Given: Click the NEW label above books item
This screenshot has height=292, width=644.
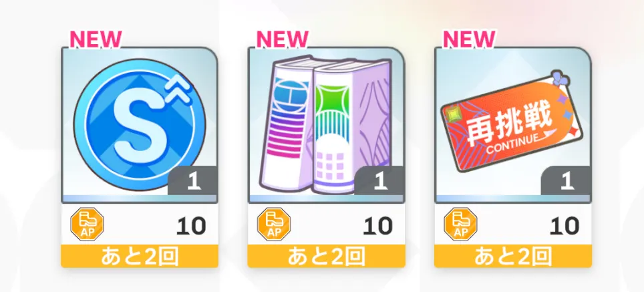Looking at the screenshot, I should (x=282, y=39).
